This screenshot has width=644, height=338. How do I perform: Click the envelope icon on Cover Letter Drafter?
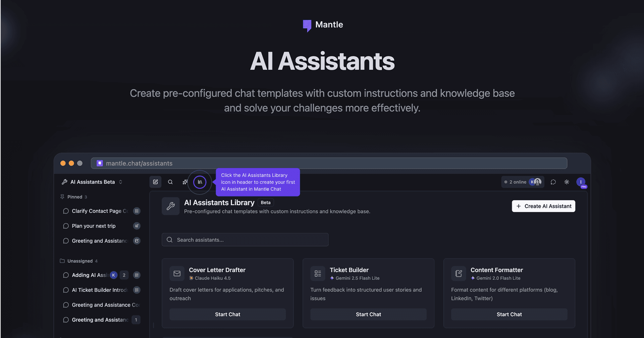click(177, 274)
